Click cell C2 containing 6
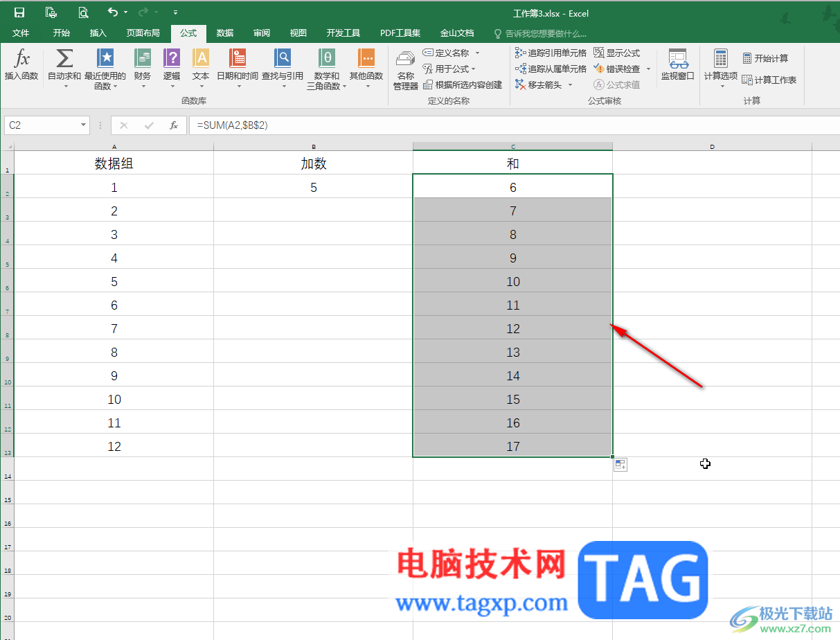840x640 pixels. (x=513, y=187)
